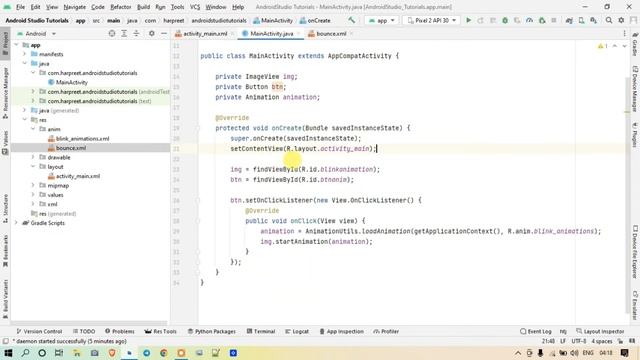Open Task View on taskbar
This screenshot has height=360, width=640.
59,353
